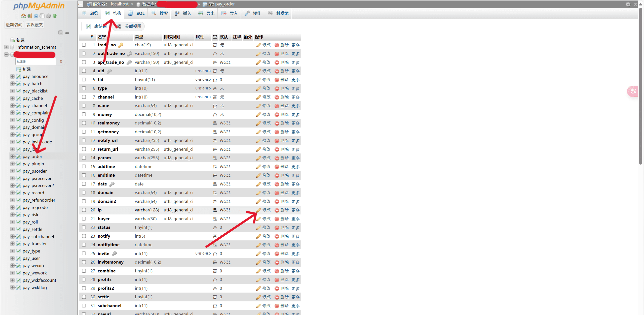Screen dimensions: 644x315
Task: Reload the navigation panel via the green arrow
Action: (55, 16)
